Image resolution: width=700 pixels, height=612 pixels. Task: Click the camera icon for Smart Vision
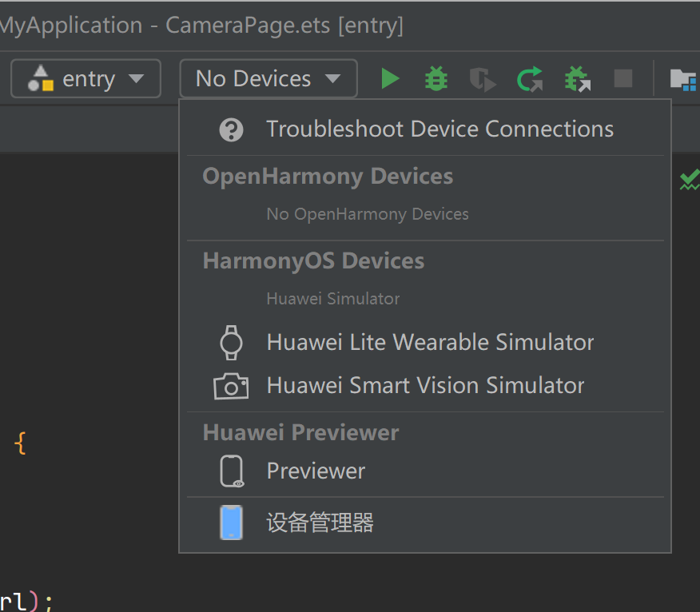coord(231,386)
